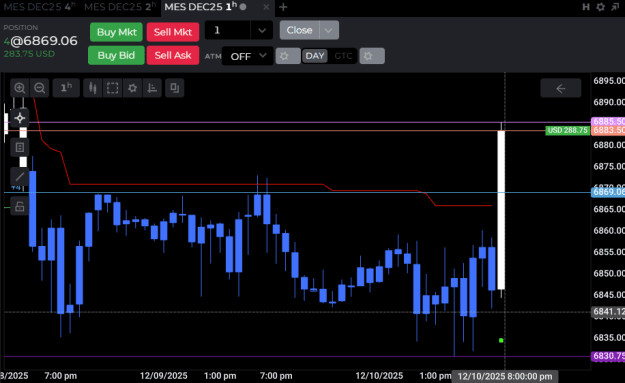Image resolution: width=625 pixels, height=383 pixels.
Task: Add a new chart tab with plus
Action: [x=283, y=7]
